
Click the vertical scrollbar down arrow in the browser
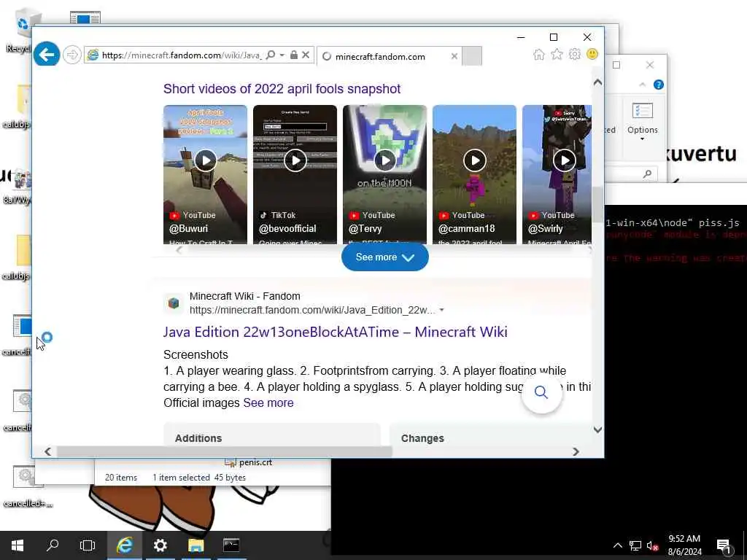(598, 430)
